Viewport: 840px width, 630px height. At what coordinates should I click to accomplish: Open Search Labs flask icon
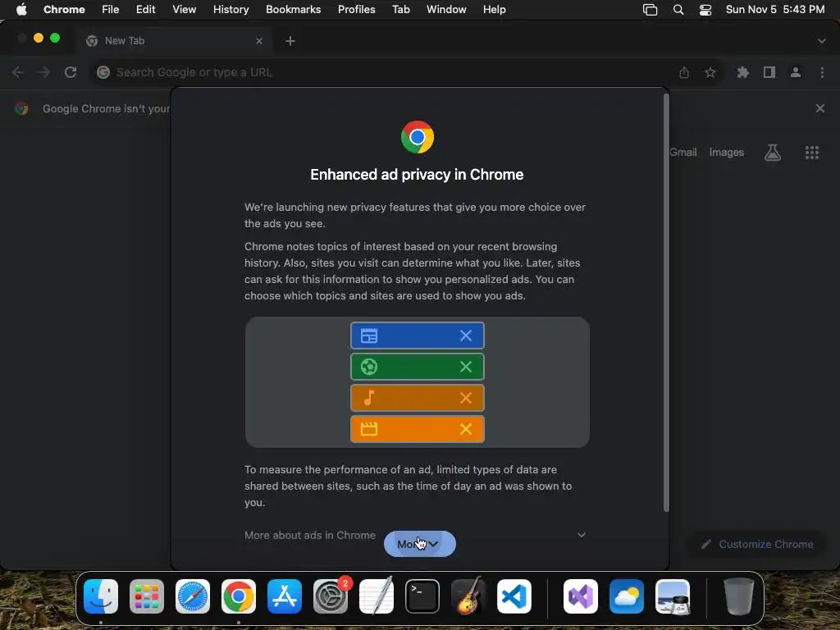pos(773,153)
